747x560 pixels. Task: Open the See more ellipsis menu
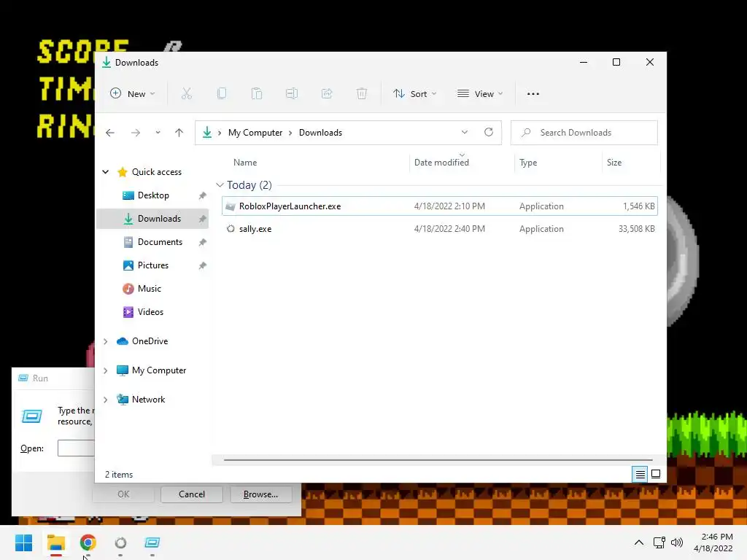coord(533,94)
